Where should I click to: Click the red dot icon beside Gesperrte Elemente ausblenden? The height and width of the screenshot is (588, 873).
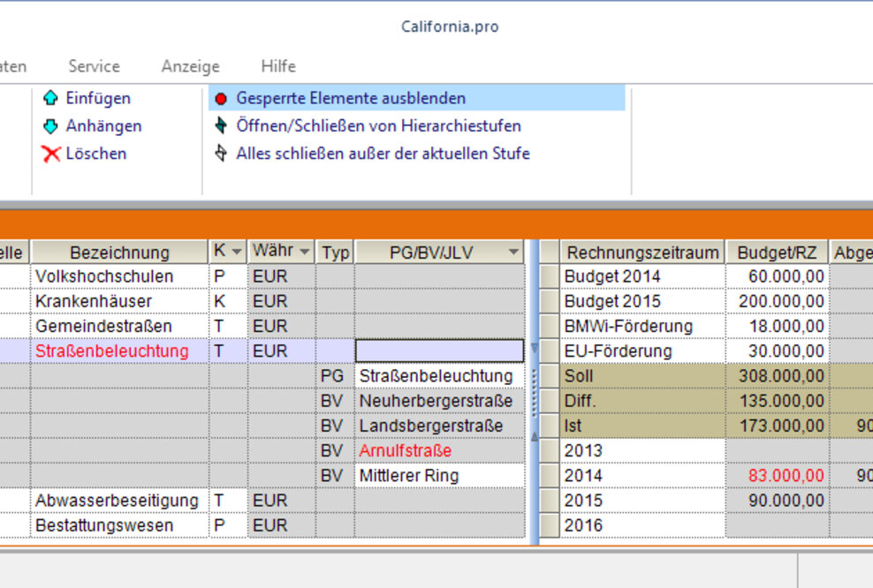222,98
